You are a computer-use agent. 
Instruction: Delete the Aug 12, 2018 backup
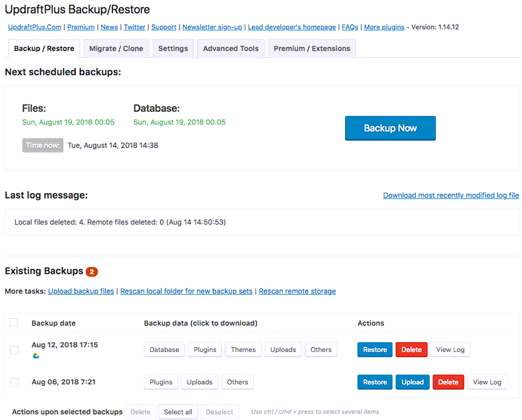[412, 350]
